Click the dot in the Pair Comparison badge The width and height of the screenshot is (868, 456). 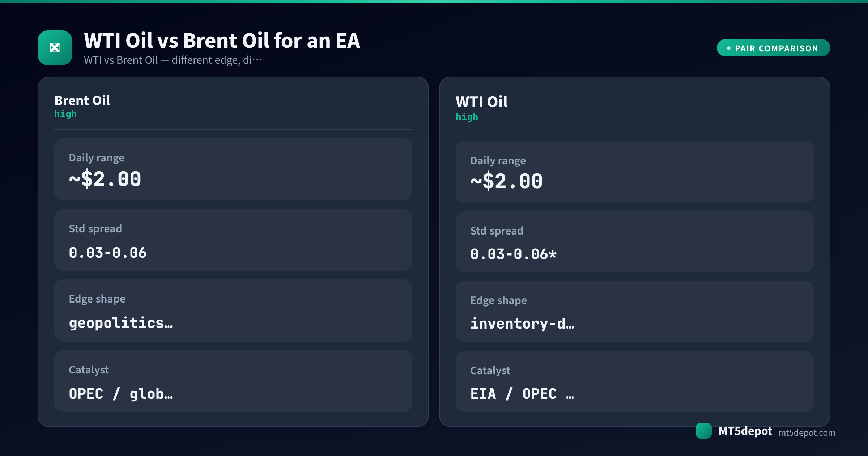click(x=729, y=48)
